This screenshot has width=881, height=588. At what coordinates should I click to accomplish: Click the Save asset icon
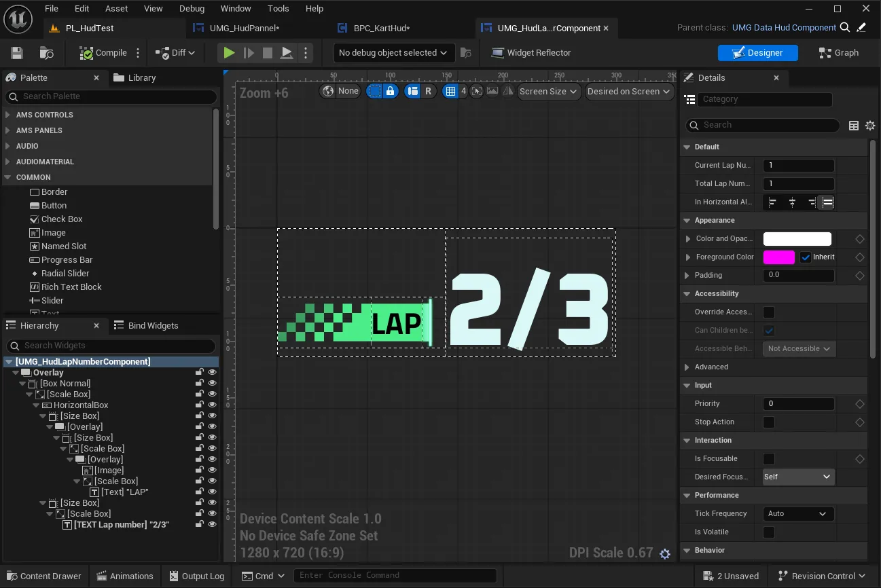pyautogui.click(x=17, y=53)
